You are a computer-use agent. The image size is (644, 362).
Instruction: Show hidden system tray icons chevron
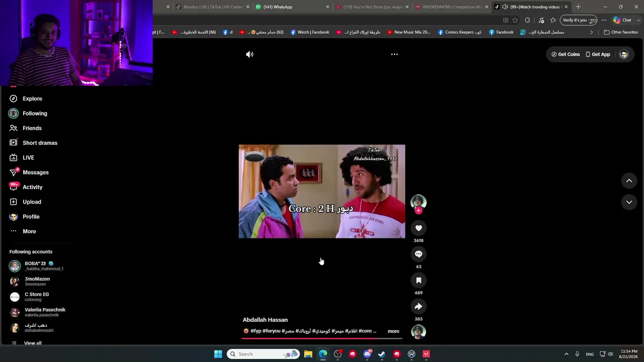[x=567, y=354]
